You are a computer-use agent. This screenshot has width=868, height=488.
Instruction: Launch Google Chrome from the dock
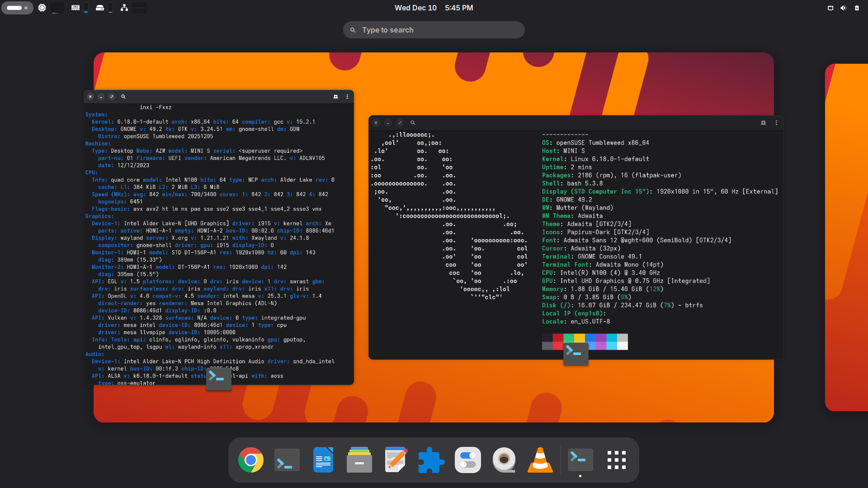coord(251,460)
